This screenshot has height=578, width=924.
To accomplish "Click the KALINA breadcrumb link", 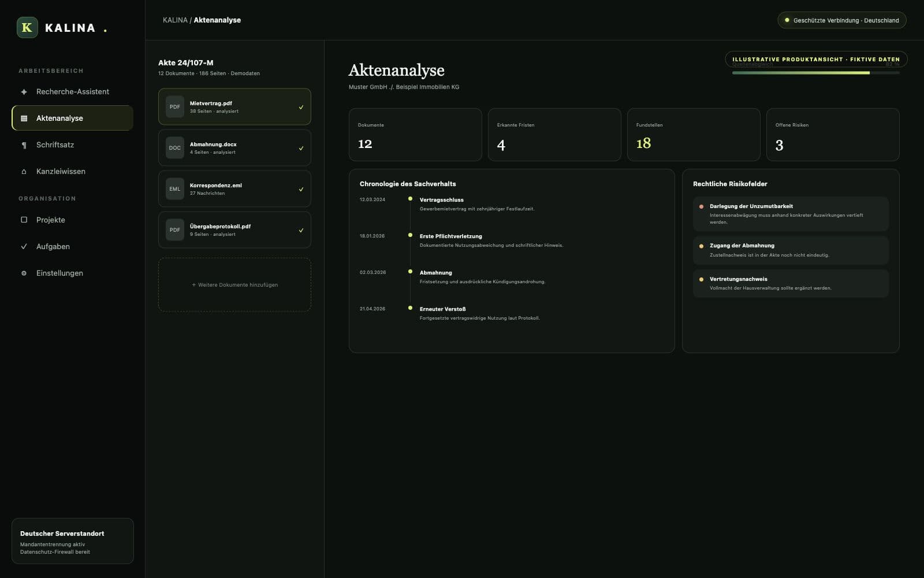I will [175, 20].
